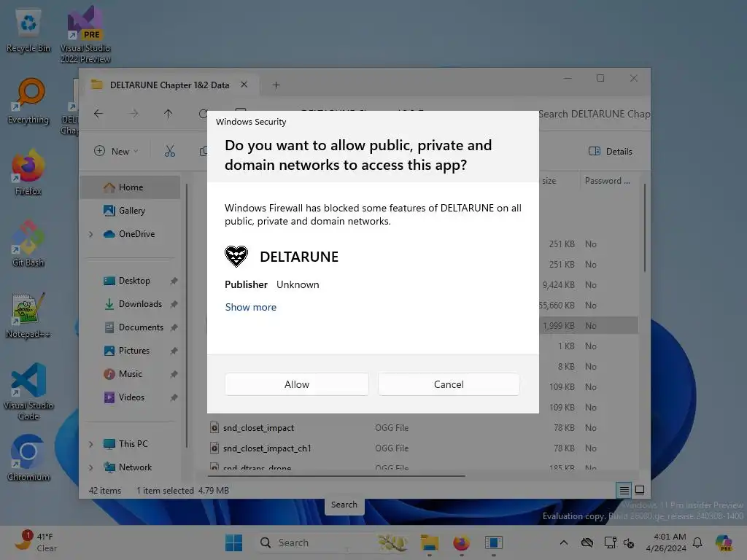
Task: Open Music quick access folder
Action: coord(130,374)
